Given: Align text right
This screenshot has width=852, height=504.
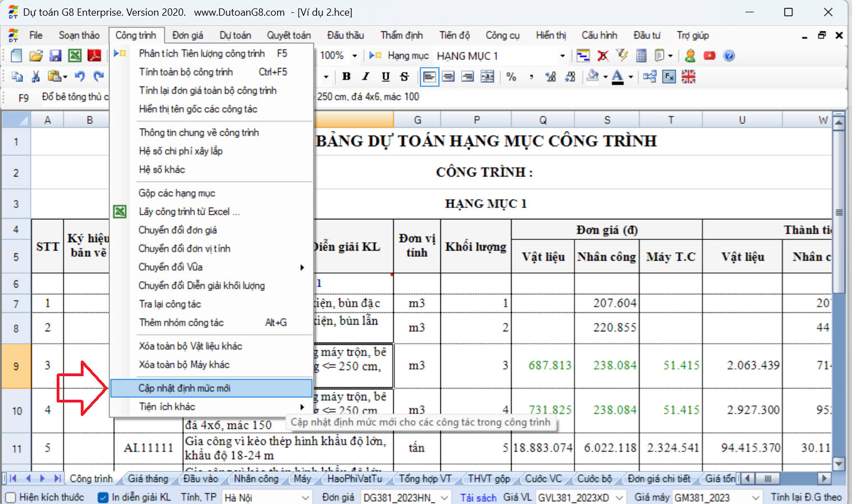Looking at the screenshot, I should (x=468, y=76).
